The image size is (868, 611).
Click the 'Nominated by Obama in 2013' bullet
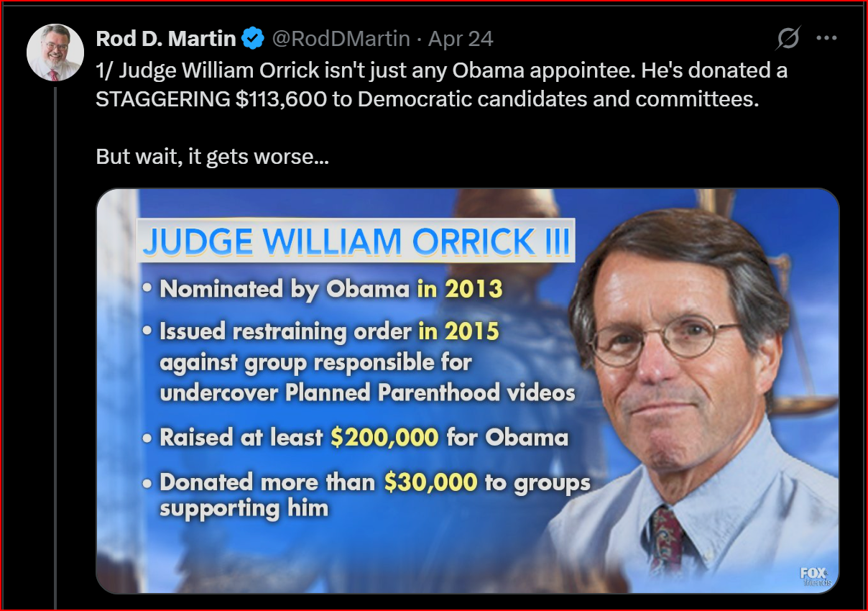323,289
